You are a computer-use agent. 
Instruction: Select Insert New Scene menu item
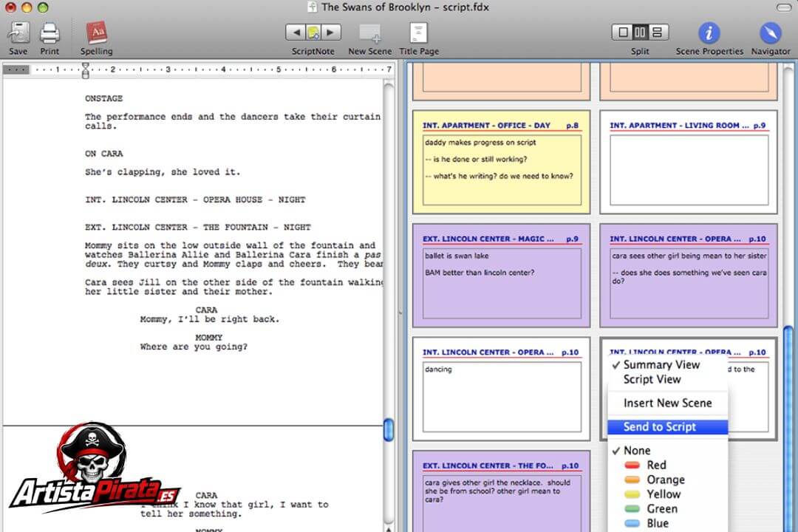(667, 403)
